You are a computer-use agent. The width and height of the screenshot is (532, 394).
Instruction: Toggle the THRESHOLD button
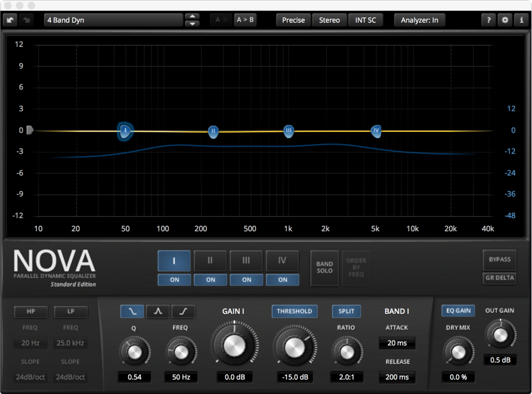pos(294,311)
